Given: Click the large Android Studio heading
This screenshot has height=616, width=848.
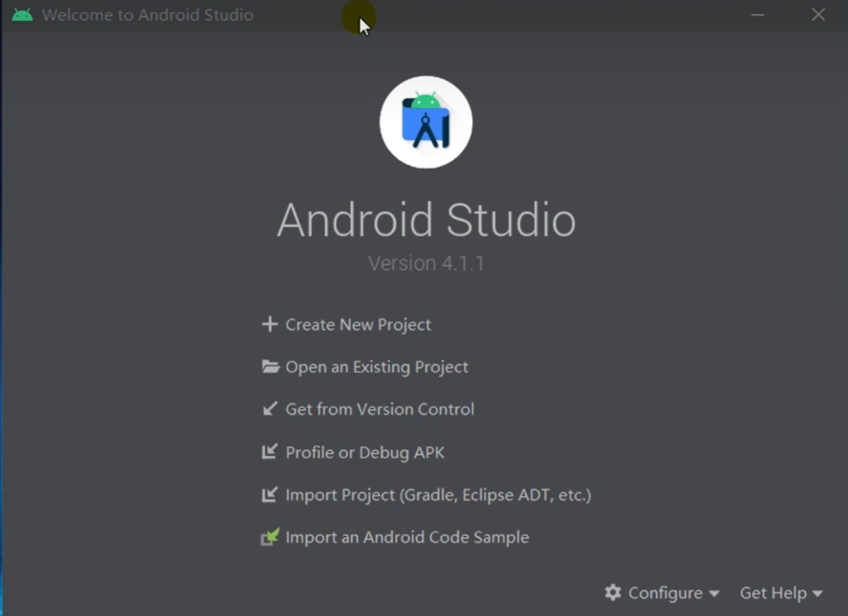Looking at the screenshot, I should point(426,219).
